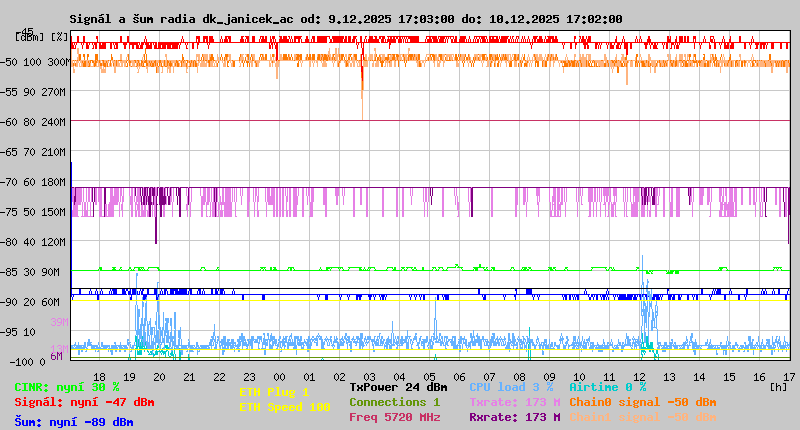Click the purple '6M' rate marker label
This screenshot has height=430, width=800.
(57, 356)
